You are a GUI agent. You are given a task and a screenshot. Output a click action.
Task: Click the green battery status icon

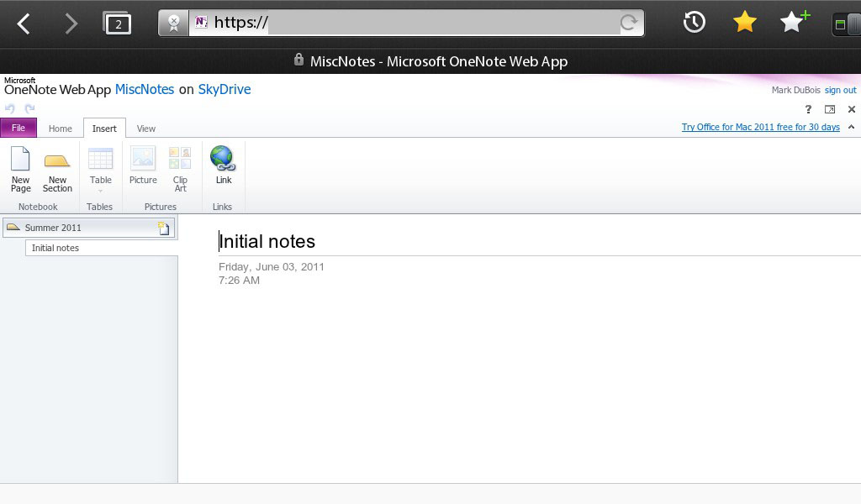(x=840, y=24)
